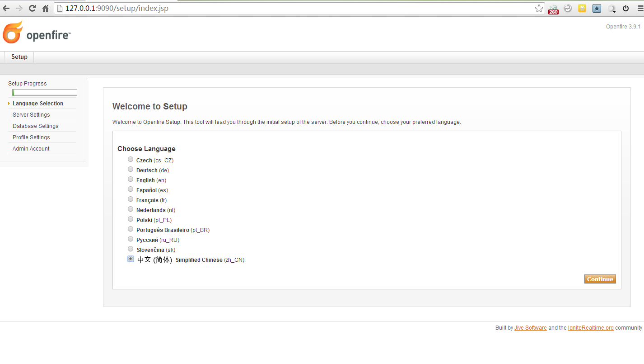Viewport: 644px width, 364px height.
Task: Click the blue star bookmark extension icon
Action: [597, 8]
